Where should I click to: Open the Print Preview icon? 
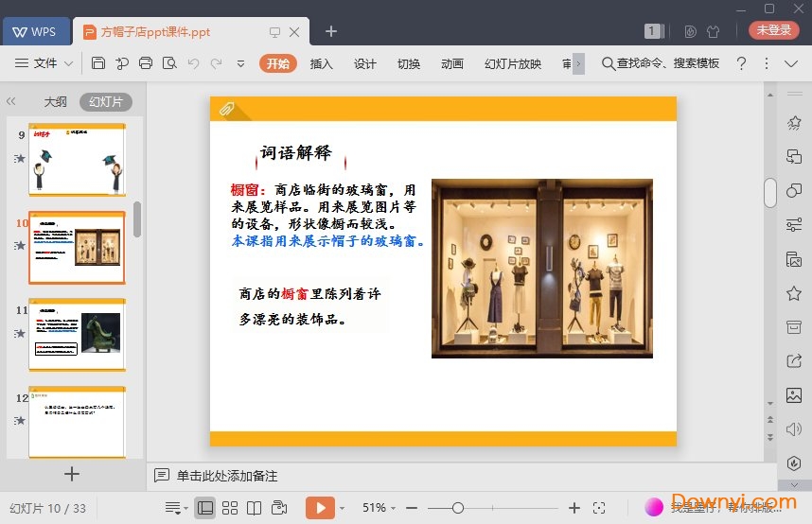click(x=169, y=63)
